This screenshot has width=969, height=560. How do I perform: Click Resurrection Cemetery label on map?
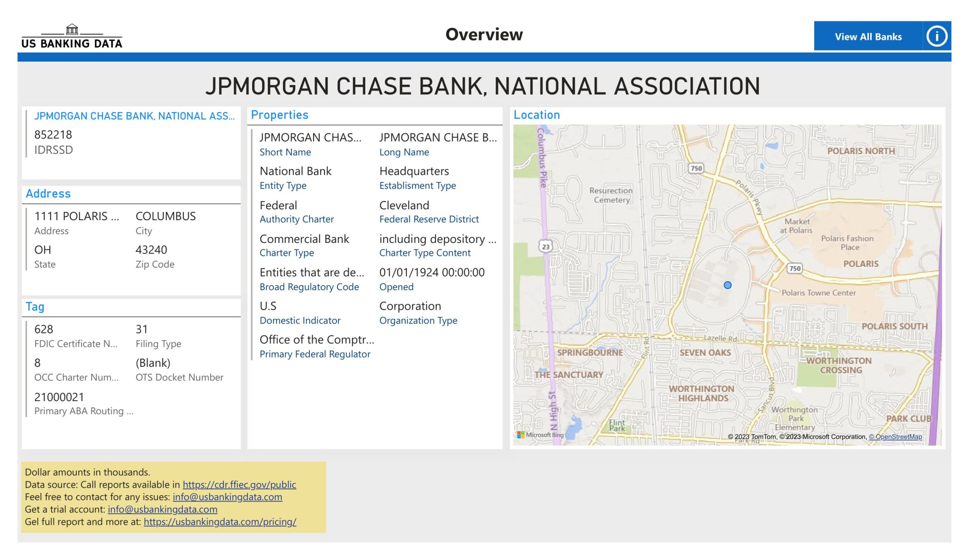(611, 195)
